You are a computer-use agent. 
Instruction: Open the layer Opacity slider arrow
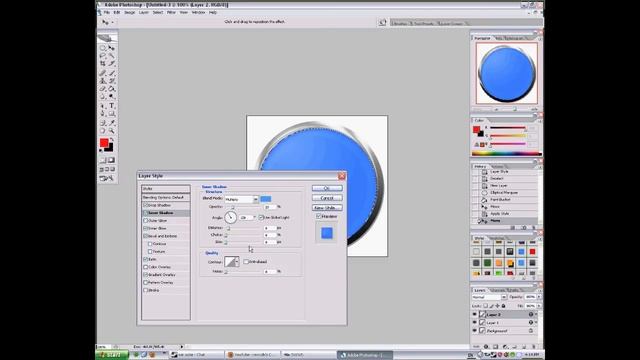[x=540, y=297]
